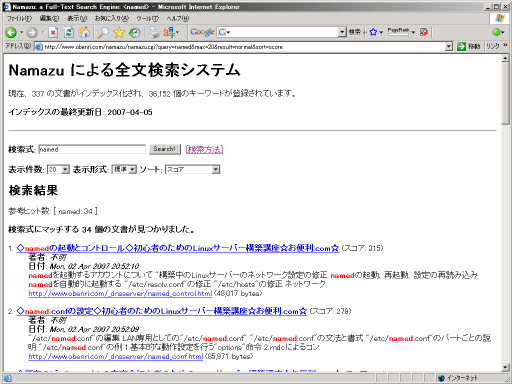Open the first result namedの起動とコントロール link
Image resolution: width=512 pixels, height=384 pixels.
pyautogui.click(x=178, y=248)
